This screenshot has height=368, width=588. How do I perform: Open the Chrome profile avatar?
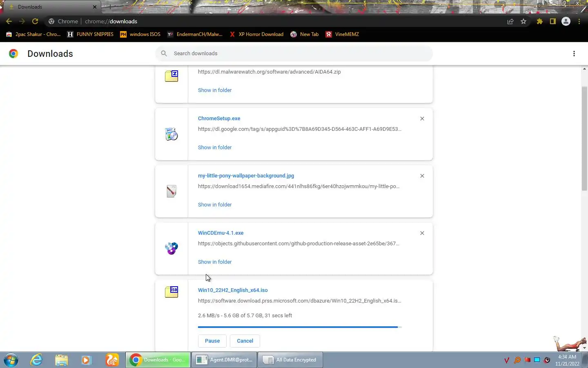pos(566,21)
